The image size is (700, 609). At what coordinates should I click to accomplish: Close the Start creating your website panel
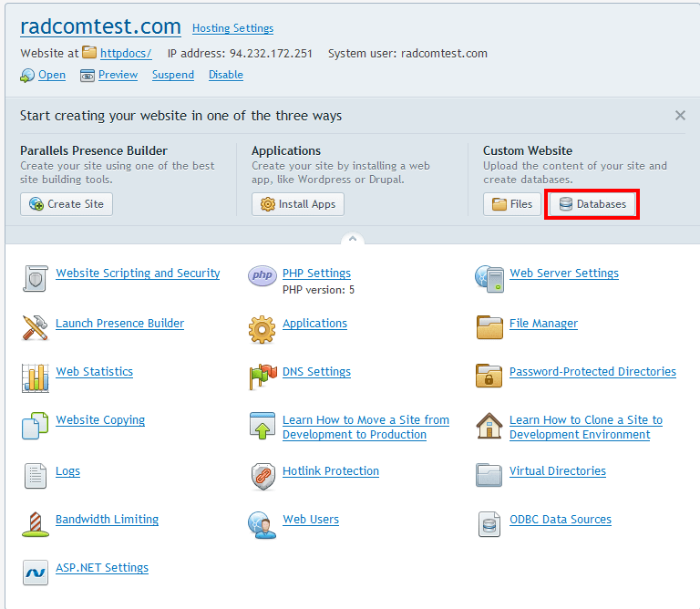680,116
